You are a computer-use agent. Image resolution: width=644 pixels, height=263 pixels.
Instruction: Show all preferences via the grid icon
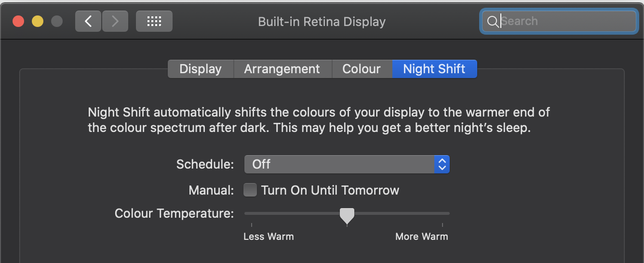click(x=154, y=21)
